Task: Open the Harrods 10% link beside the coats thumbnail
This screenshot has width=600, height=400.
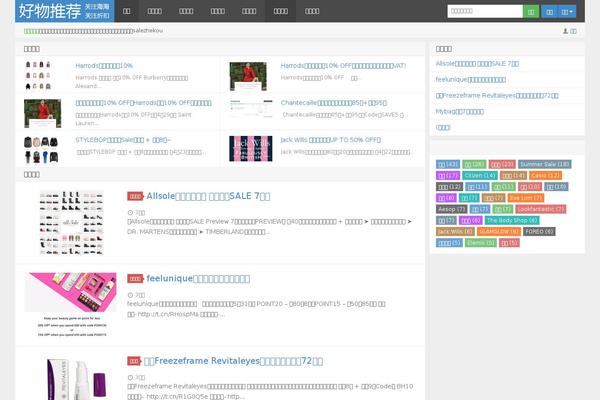Action: [104, 66]
